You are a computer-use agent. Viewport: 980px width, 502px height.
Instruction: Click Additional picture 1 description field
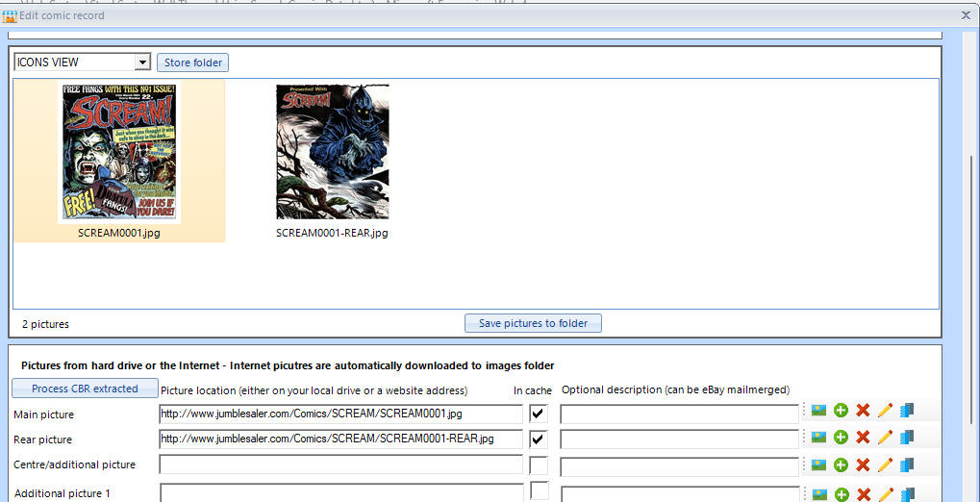point(681,494)
